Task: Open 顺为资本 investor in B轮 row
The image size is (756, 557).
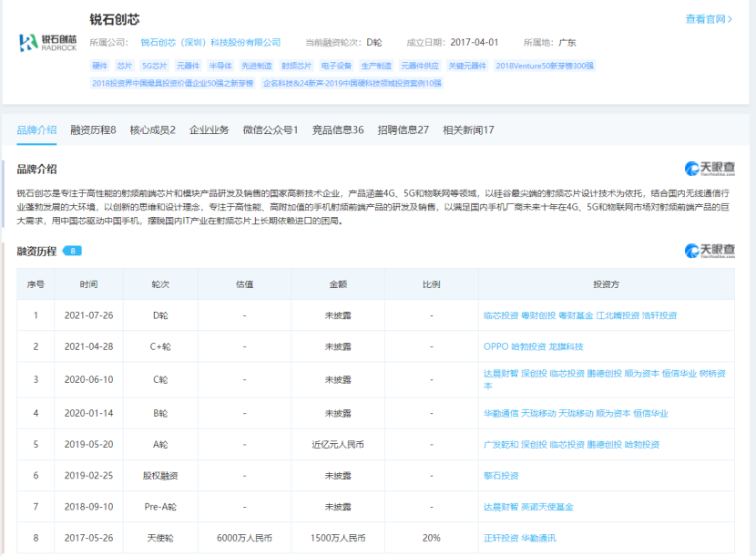Action: [613, 413]
